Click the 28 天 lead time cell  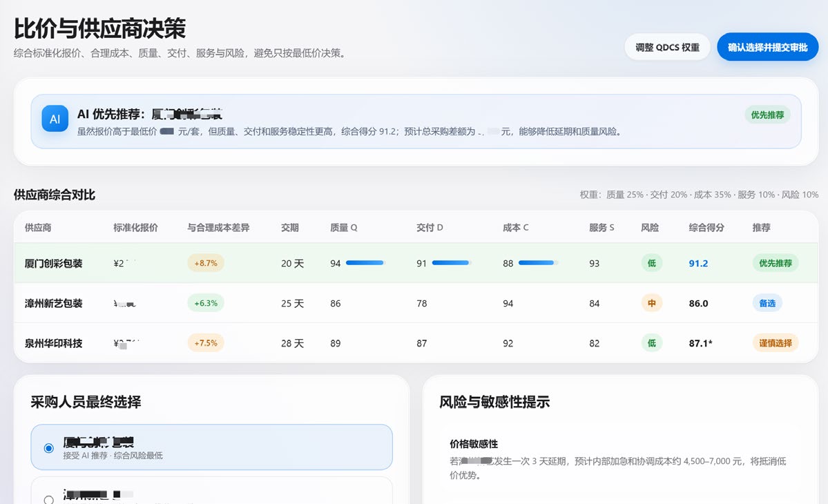(293, 343)
